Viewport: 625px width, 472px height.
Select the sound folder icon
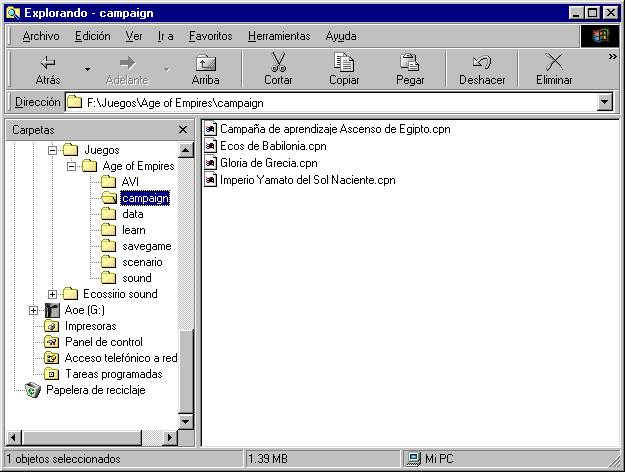(108, 278)
